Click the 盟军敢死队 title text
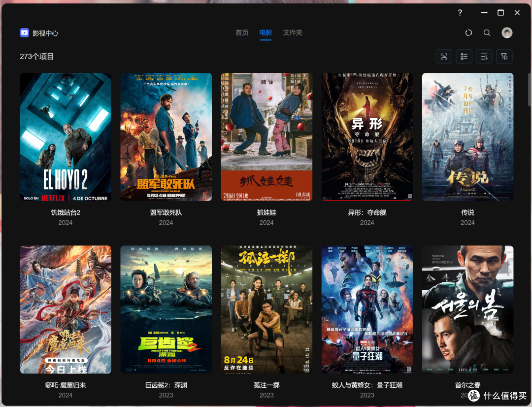 click(166, 212)
